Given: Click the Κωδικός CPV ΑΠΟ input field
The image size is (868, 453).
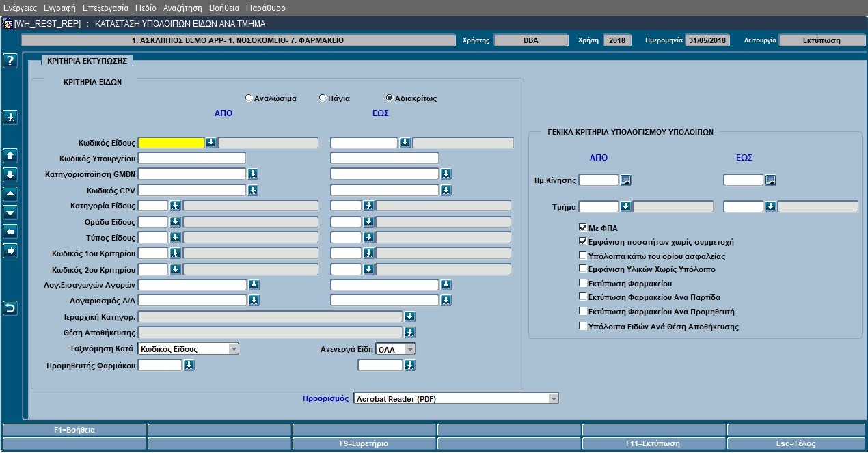Looking at the screenshot, I should point(191,190).
